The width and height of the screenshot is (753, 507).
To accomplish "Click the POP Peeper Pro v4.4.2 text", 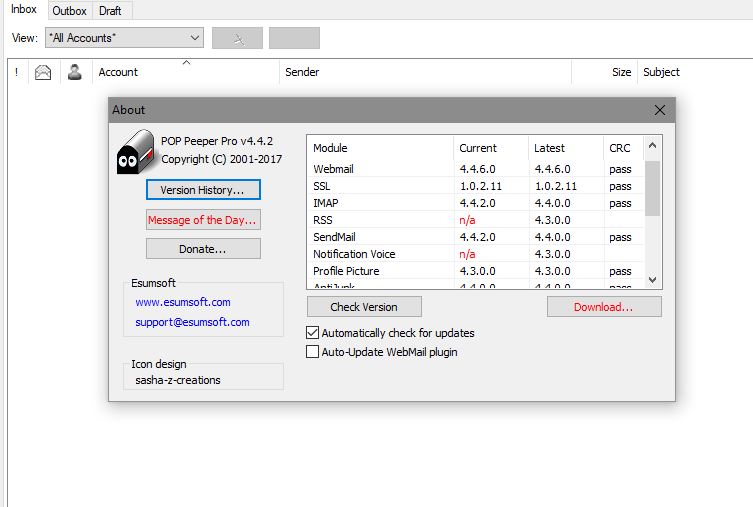I will click(217, 141).
